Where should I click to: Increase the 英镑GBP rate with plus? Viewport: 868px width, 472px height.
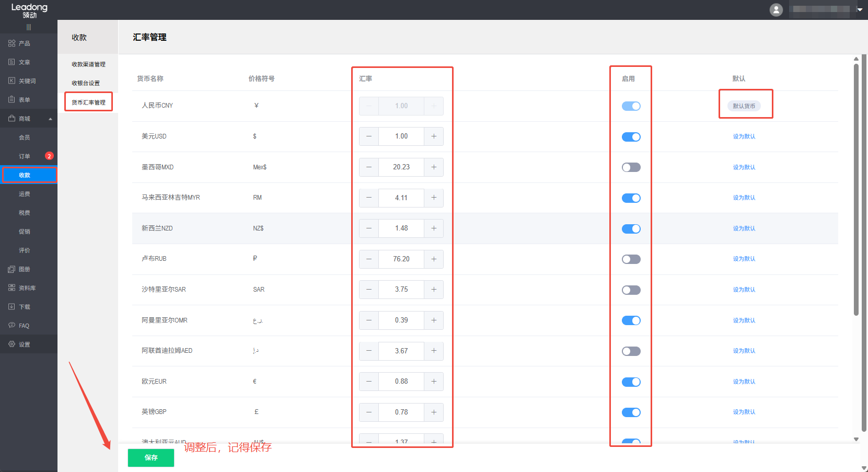pos(434,412)
